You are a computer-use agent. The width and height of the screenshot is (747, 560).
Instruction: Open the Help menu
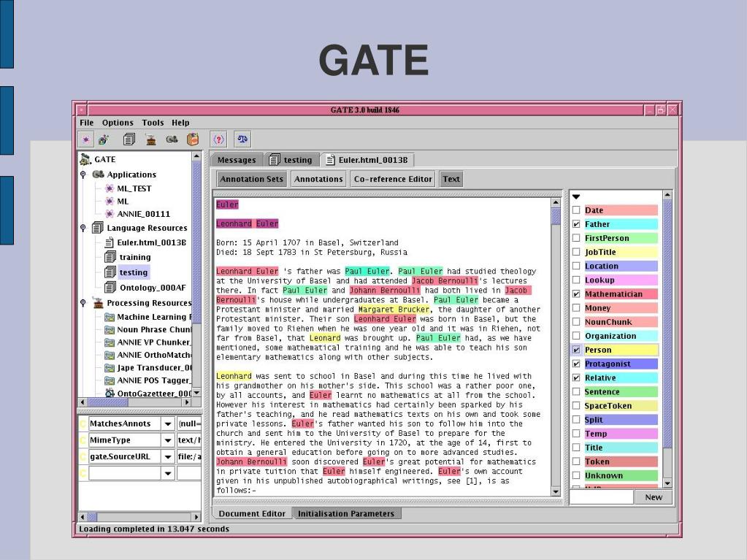click(x=180, y=123)
